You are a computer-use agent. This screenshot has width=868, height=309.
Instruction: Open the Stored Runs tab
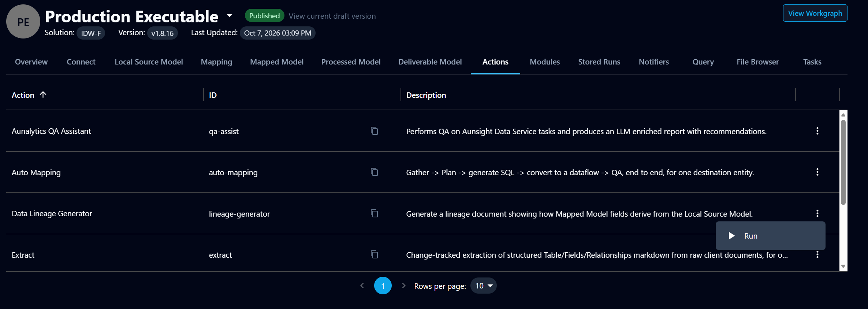tap(599, 62)
